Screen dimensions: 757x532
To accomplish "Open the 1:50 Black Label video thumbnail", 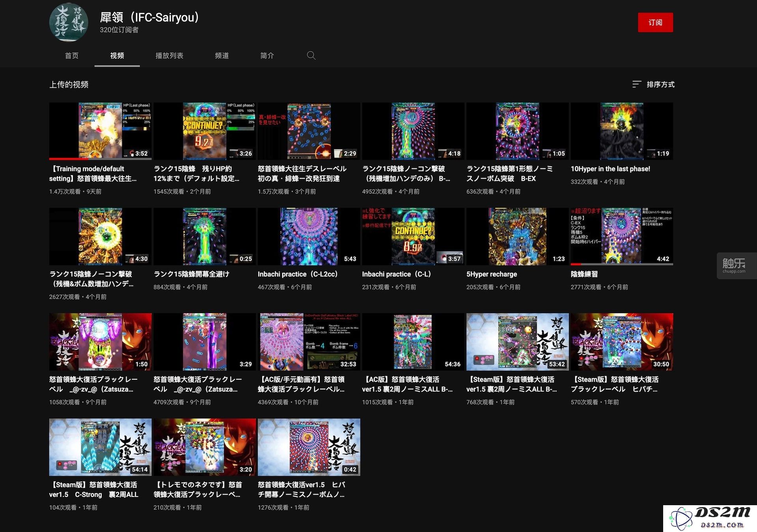I will coord(100,342).
